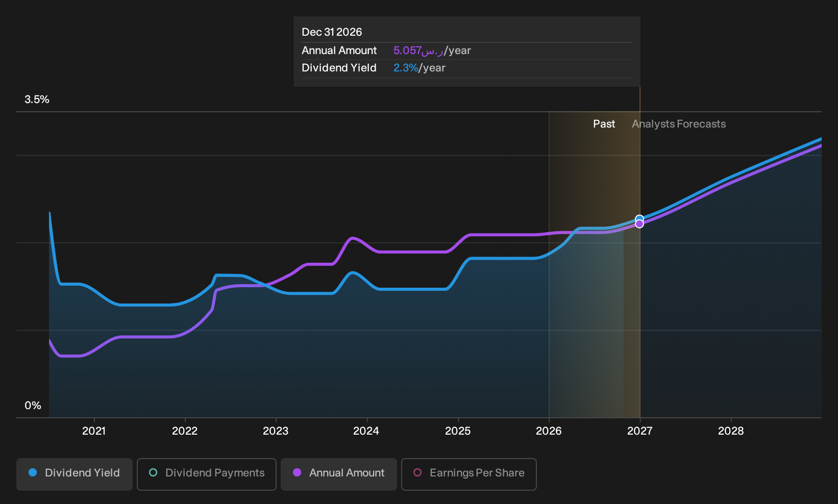Click the Past region label
This screenshot has height=504, width=838.
pyautogui.click(x=604, y=124)
